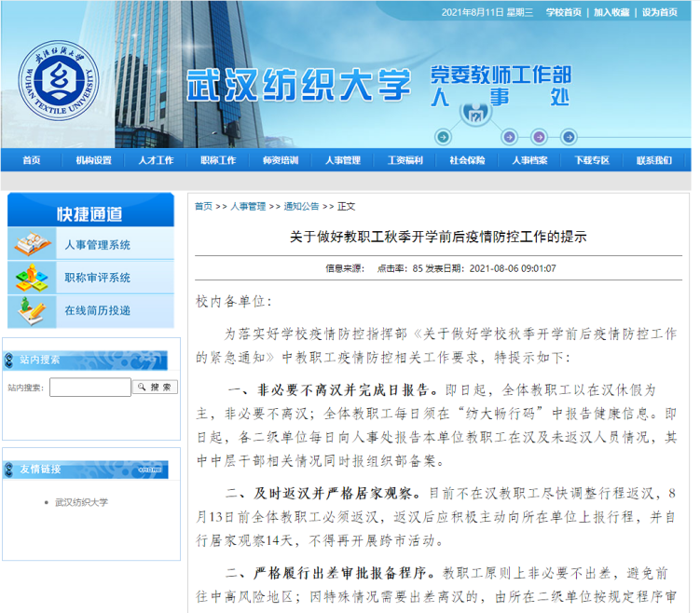
Task: Click the 友情链接 panel header
Action: coord(86,470)
